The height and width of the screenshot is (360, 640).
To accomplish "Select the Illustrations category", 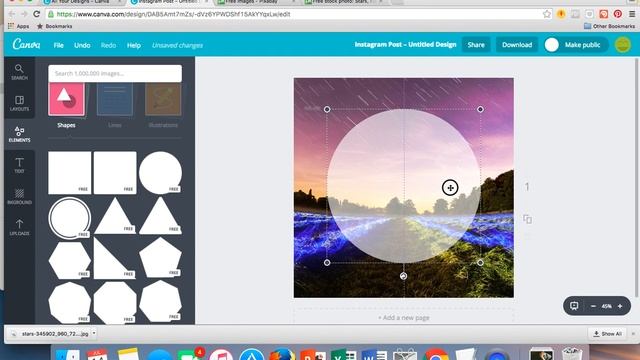I will click(163, 105).
